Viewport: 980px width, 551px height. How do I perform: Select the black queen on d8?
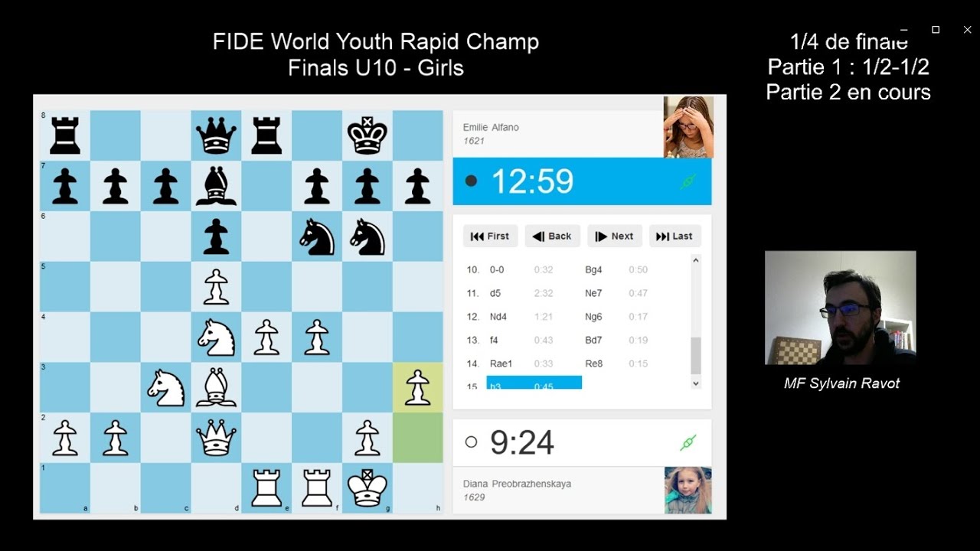pos(216,135)
